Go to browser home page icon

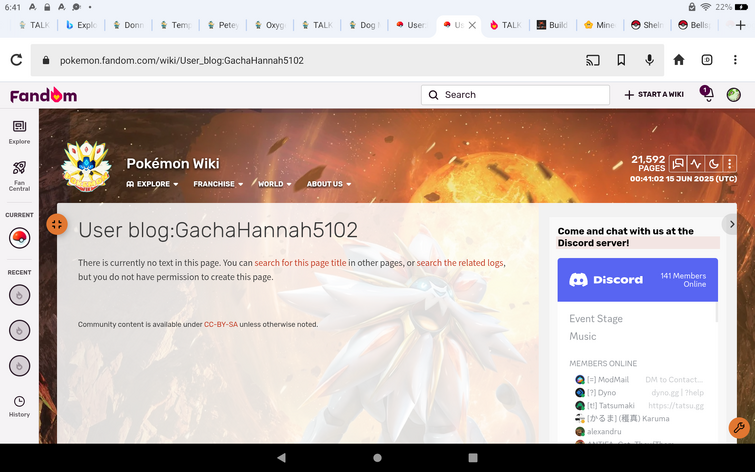(x=679, y=60)
